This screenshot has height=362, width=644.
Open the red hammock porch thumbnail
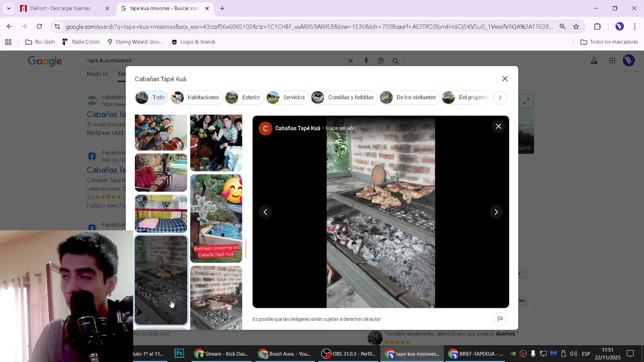(x=161, y=172)
